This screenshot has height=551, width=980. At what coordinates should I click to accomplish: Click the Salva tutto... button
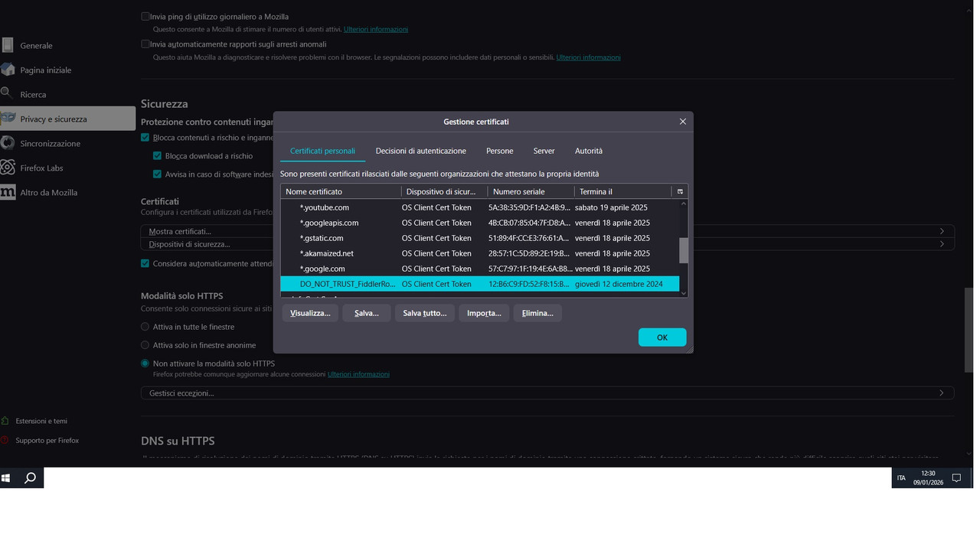pos(425,313)
